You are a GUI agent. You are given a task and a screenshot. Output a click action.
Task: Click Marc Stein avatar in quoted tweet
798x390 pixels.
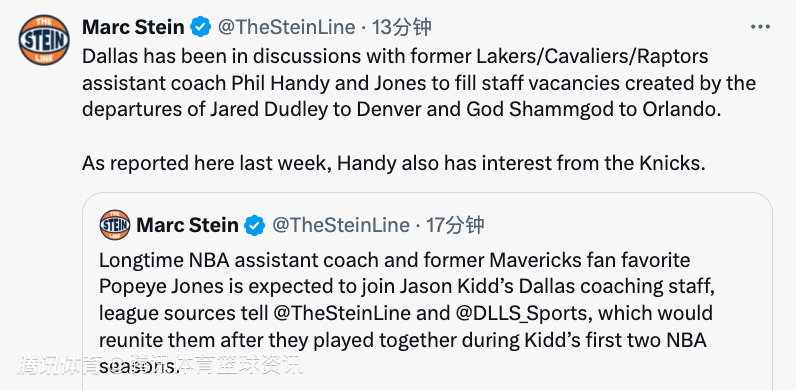click(x=115, y=225)
